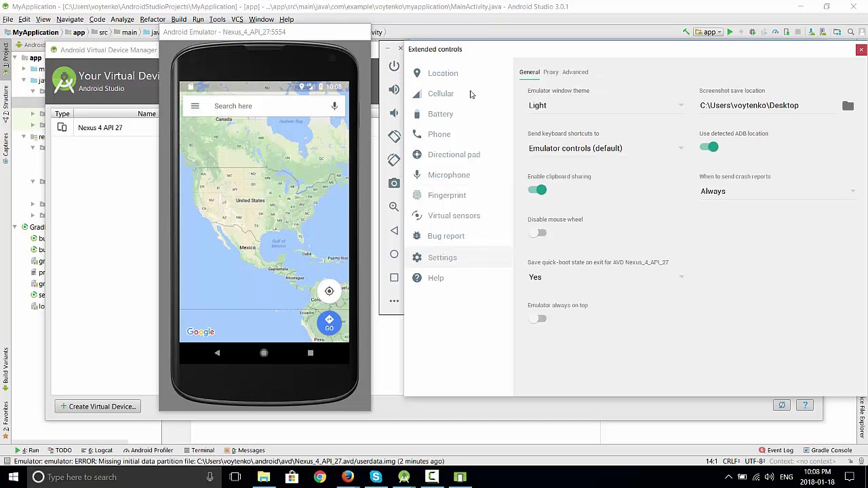Open the Android Profiler gauge toolbar icon
The image size is (868, 488).
point(775,32)
